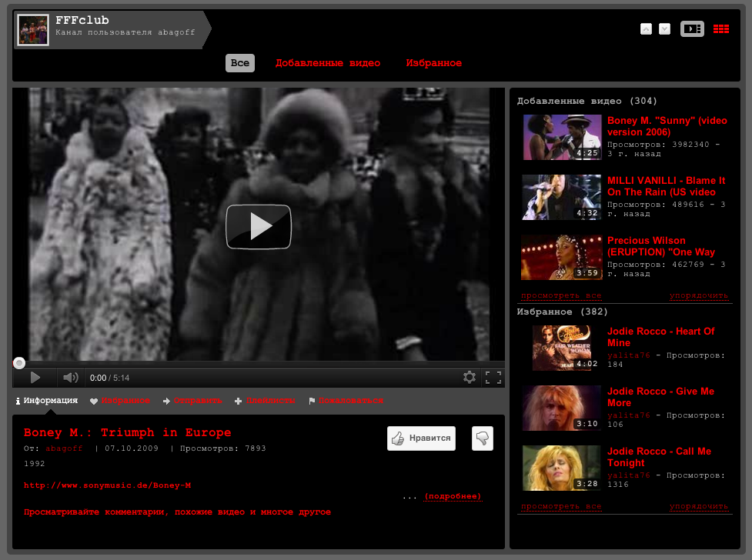Click the 0:00 / 5:14 time display
This screenshot has height=560, width=752.
(110, 378)
